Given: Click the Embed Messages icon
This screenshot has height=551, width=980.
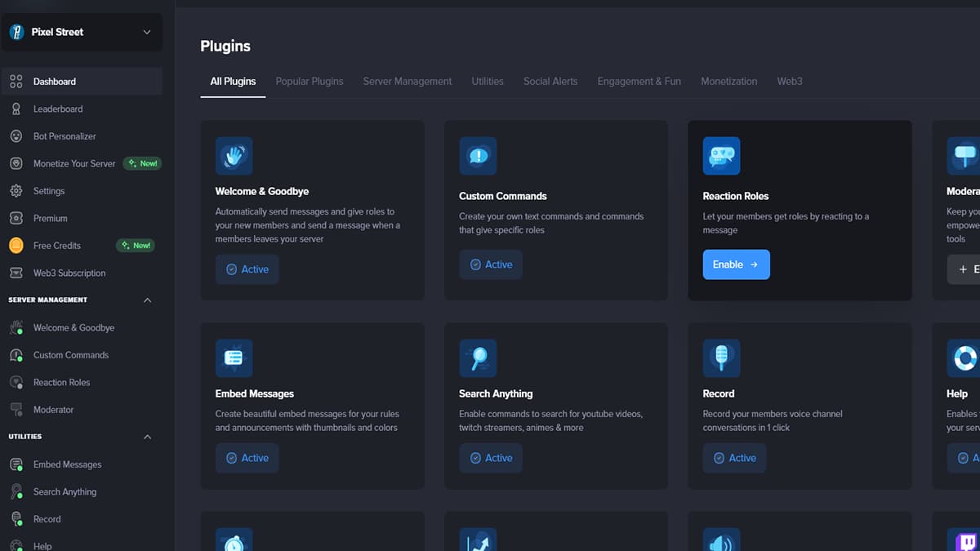Looking at the screenshot, I should pyautogui.click(x=234, y=358).
